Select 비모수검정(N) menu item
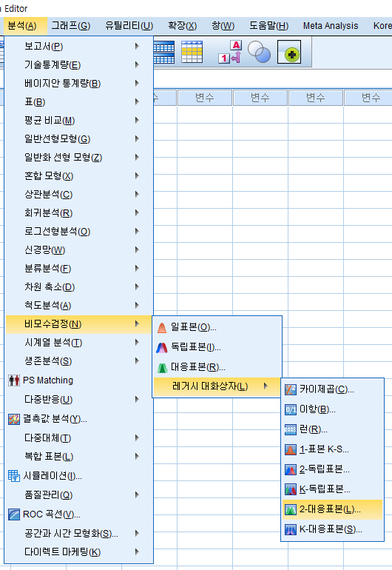This screenshot has width=392, height=570. 79,324
